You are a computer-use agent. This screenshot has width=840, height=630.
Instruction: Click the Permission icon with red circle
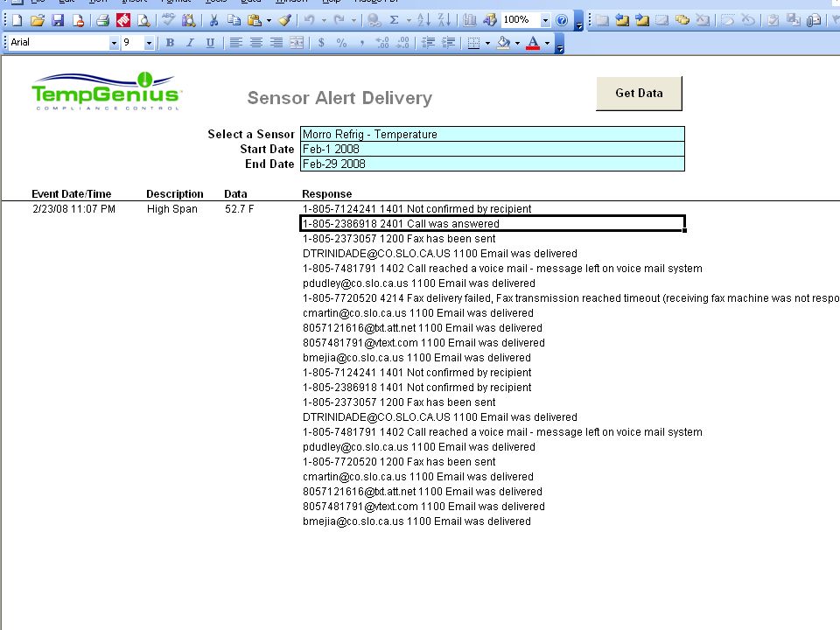coord(78,21)
